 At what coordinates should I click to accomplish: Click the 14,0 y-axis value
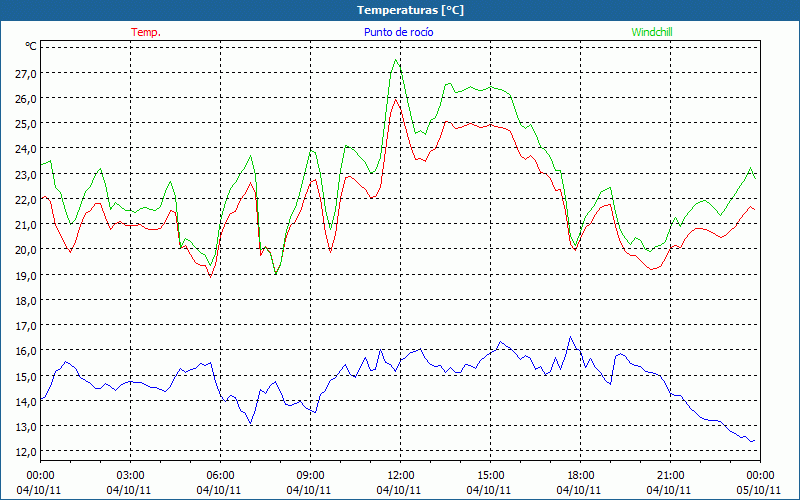tap(26, 402)
